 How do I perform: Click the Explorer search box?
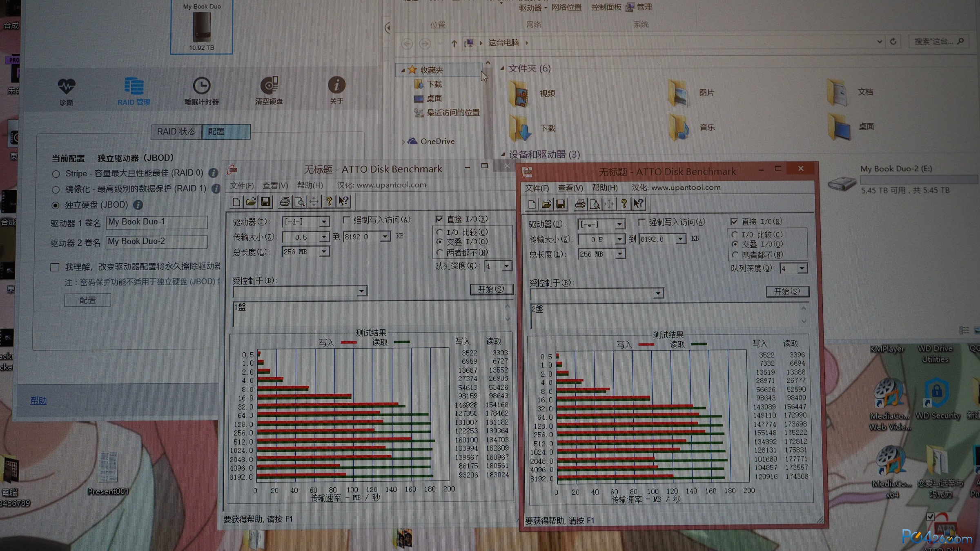[938, 42]
